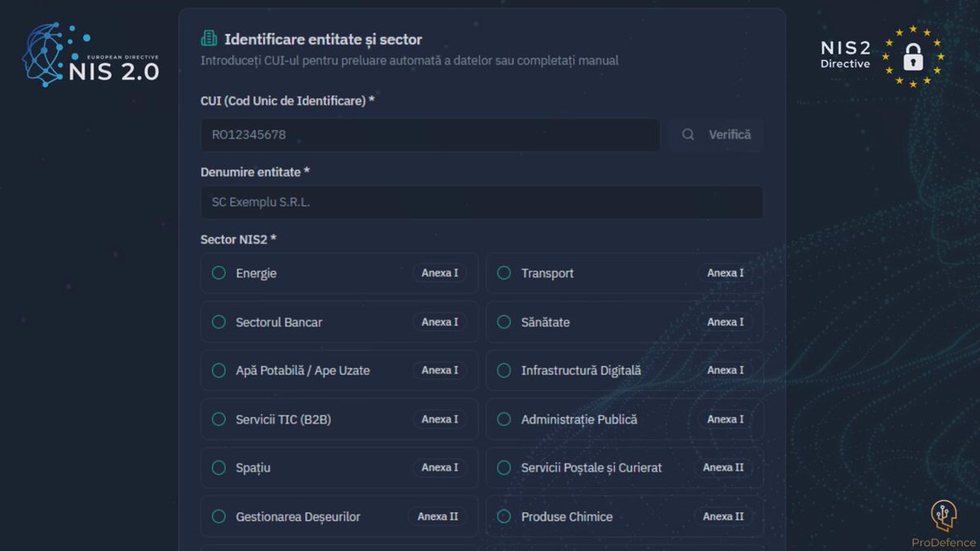
Task: Choose Apă Potabilă / Ape Uzate
Action: pyautogui.click(x=340, y=371)
